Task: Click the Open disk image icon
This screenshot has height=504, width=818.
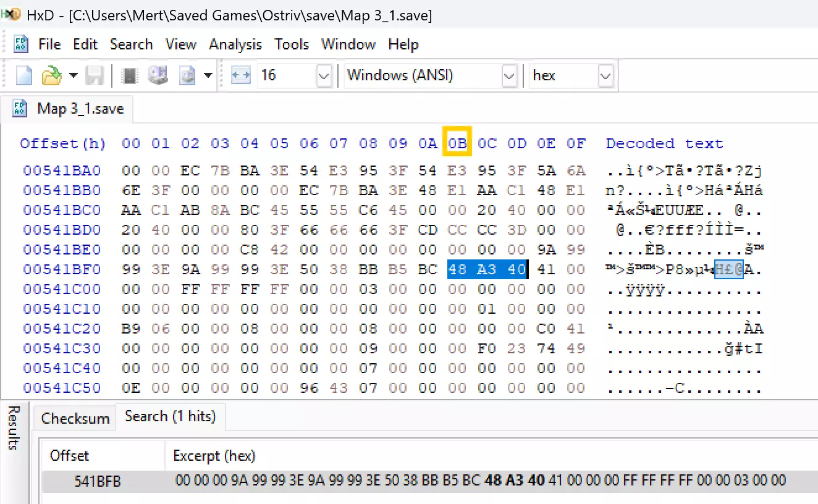Action: pyautogui.click(x=187, y=76)
